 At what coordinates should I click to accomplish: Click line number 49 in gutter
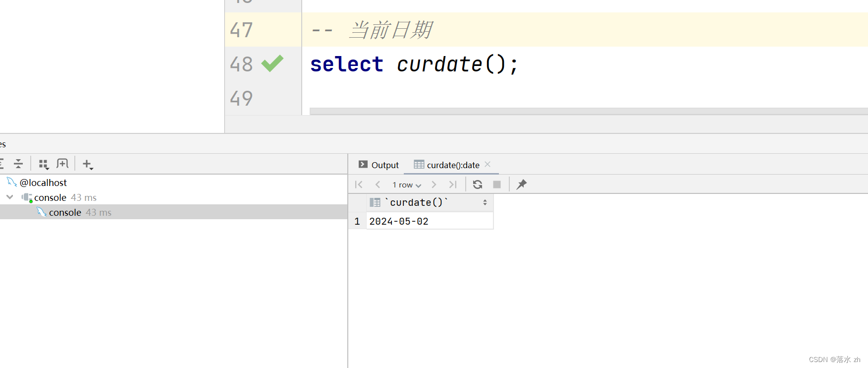point(241,98)
